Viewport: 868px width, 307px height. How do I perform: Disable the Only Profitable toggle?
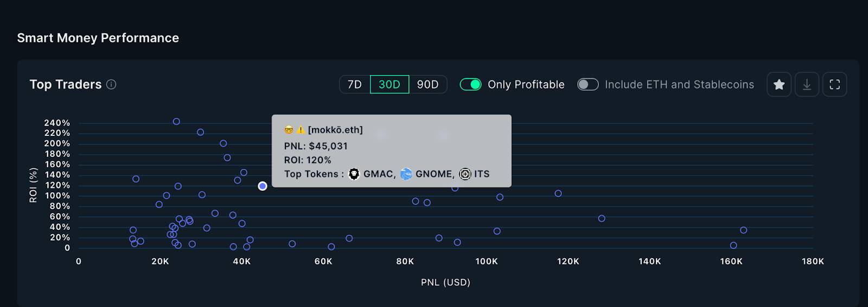(470, 84)
